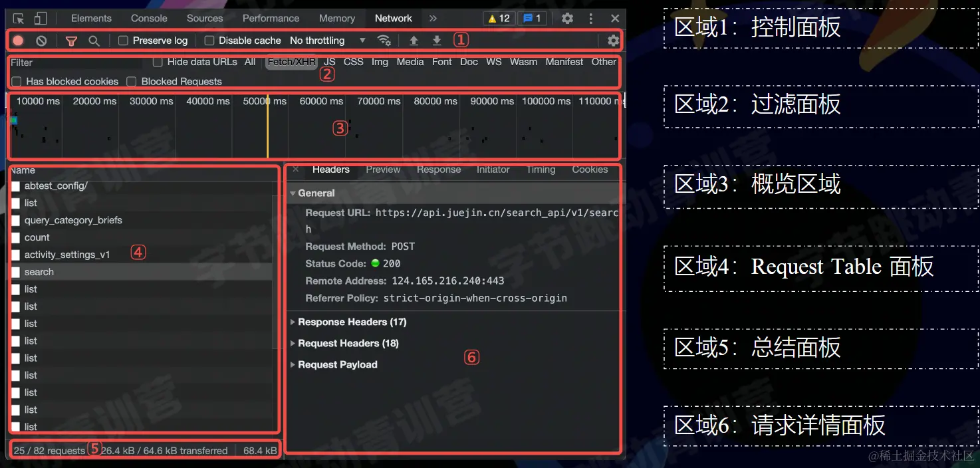Select the Fetch/XHR filter
This screenshot has height=468, width=980.
coord(292,62)
